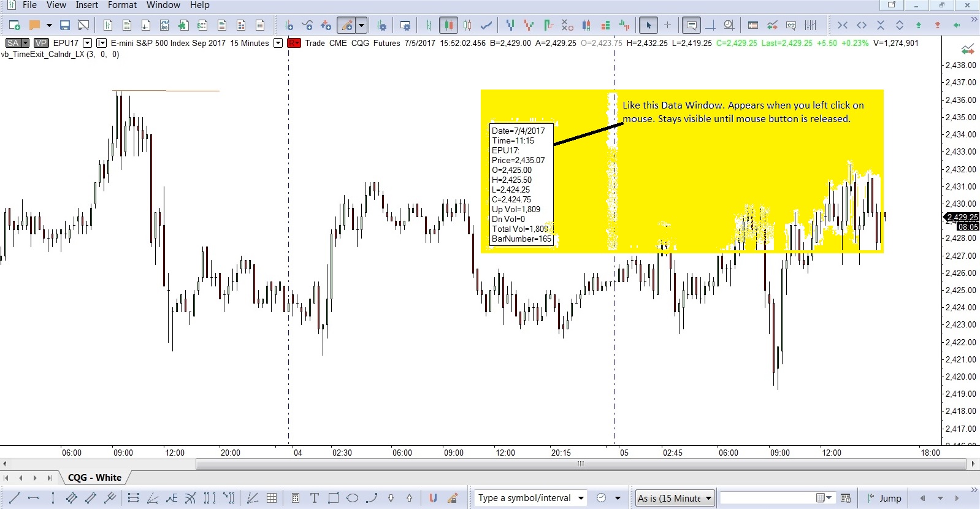This screenshot has width=980, height=509.
Task: Open the 15 Minutes resolution dropdown arrow
Action: pos(278,43)
